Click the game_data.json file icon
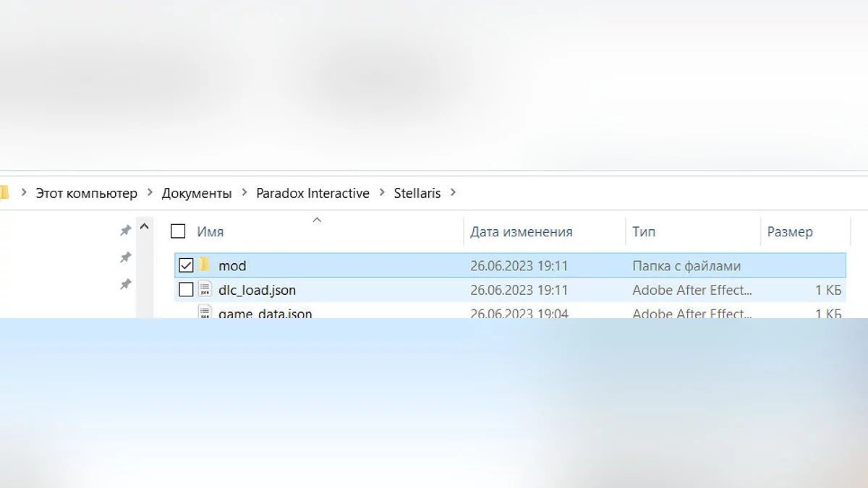This screenshot has height=488, width=868. (x=205, y=312)
